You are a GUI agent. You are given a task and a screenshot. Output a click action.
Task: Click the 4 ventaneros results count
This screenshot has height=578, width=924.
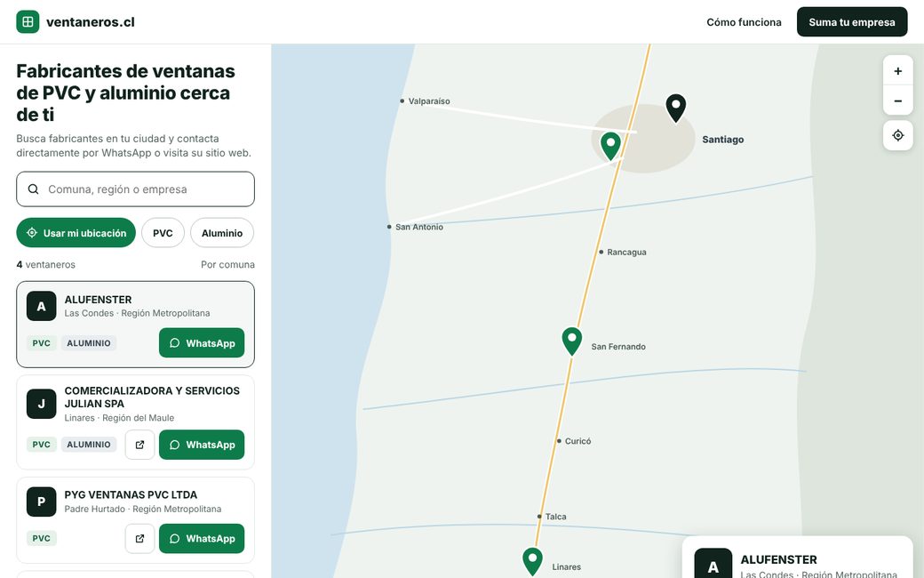pos(46,265)
